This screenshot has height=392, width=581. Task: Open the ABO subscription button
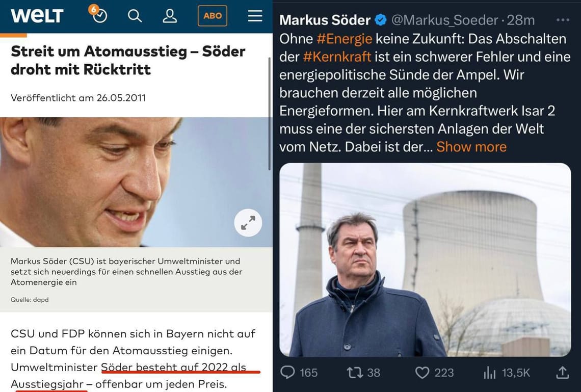pos(212,16)
